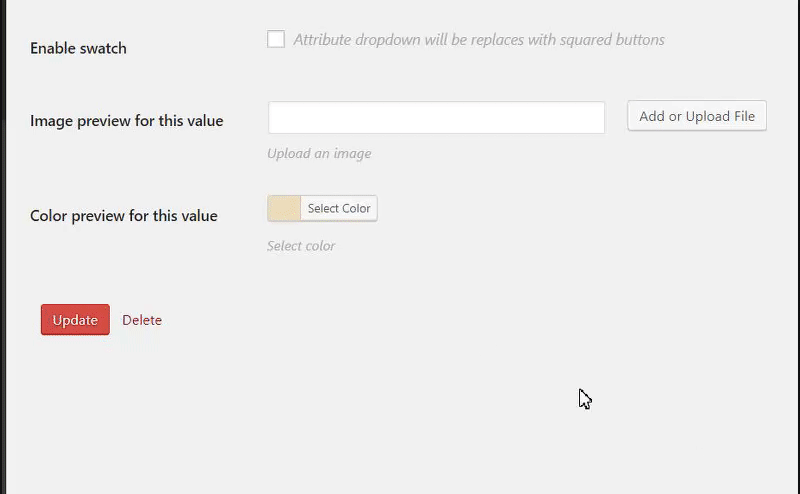Click the 'Select color' hint text
The width and height of the screenshot is (800, 494).
tap(301, 246)
